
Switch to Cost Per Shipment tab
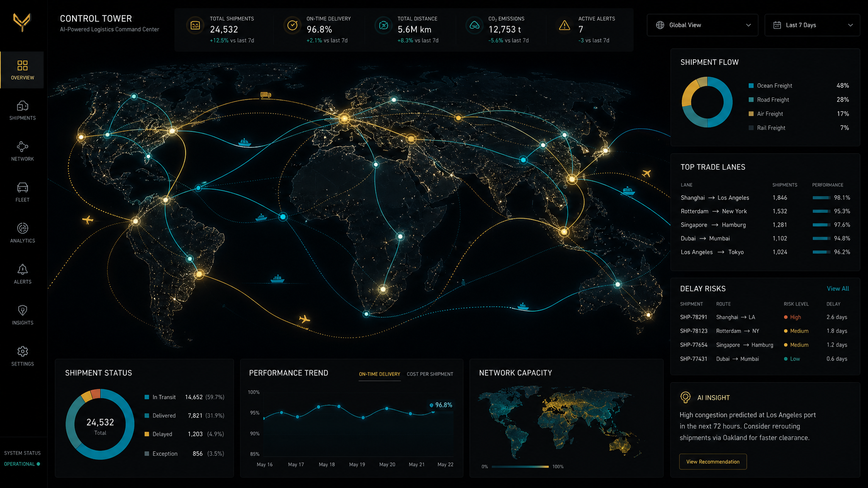[x=430, y=374]
